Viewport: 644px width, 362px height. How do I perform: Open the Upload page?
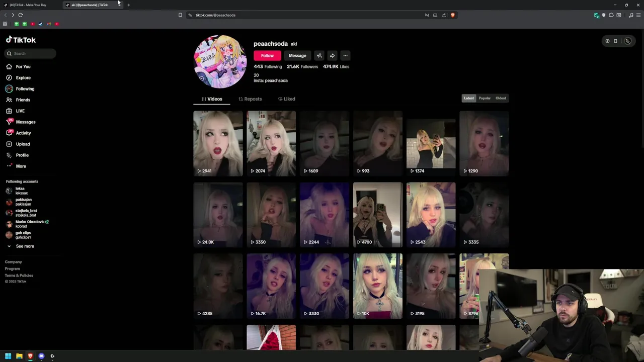click(x=18, y=144)
